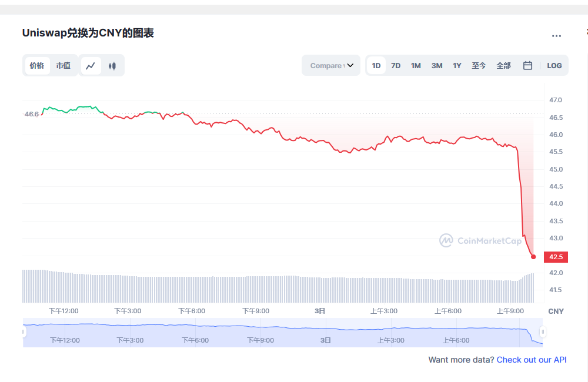Click the 下午12:00 label on main time axis
This screenshot has width=588, height=382.
64,311
